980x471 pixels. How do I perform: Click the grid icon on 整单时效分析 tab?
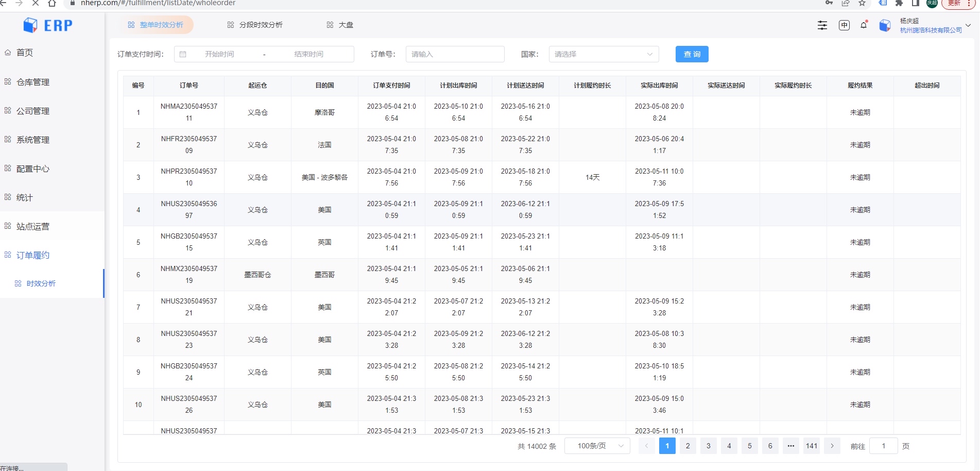point(131,25)
